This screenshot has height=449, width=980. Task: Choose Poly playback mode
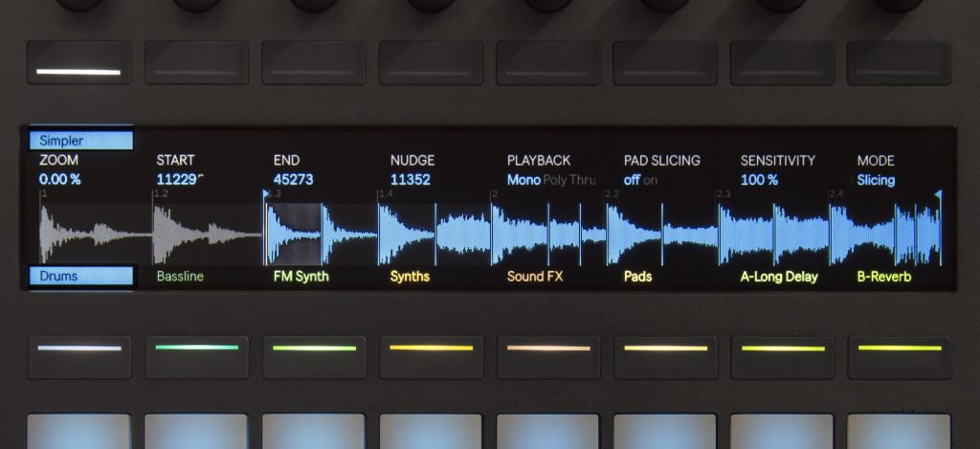click(554, 180)
